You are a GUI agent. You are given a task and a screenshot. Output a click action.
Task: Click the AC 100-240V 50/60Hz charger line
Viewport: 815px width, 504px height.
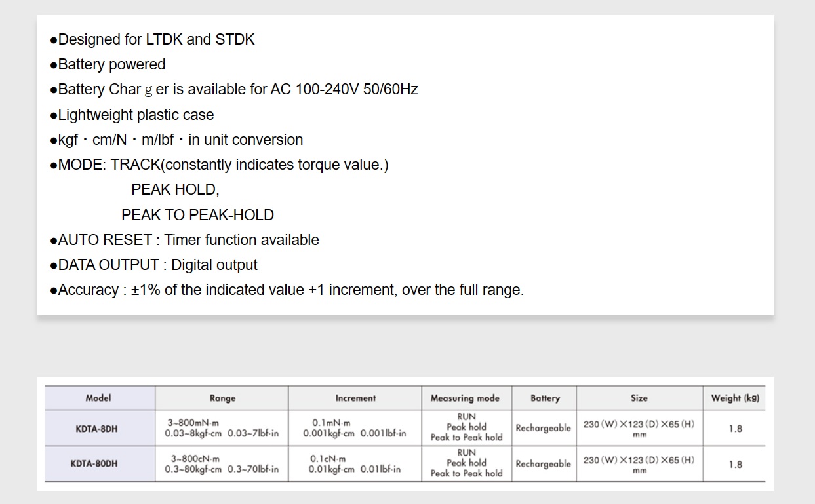click(234, 89)
